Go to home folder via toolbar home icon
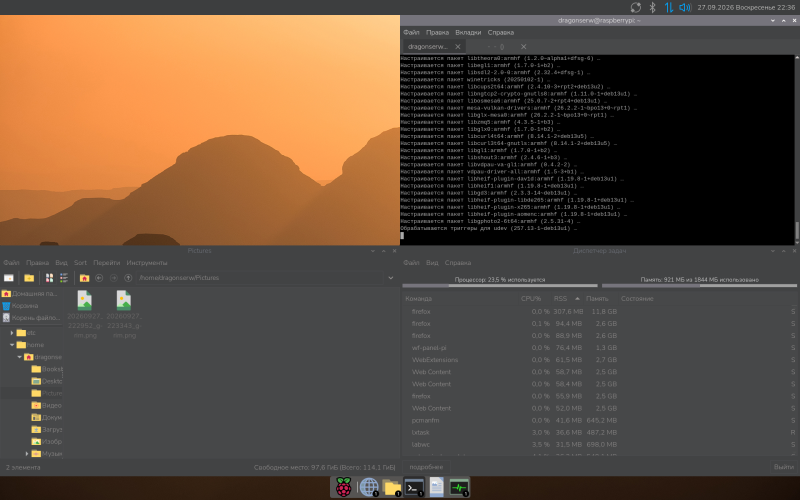 (x=84, y=278)
